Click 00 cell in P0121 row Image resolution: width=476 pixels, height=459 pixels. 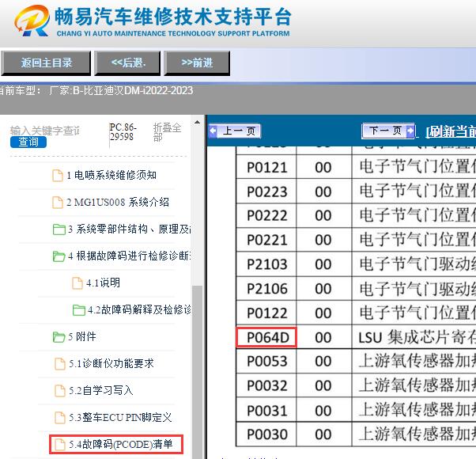coord(323,168)
